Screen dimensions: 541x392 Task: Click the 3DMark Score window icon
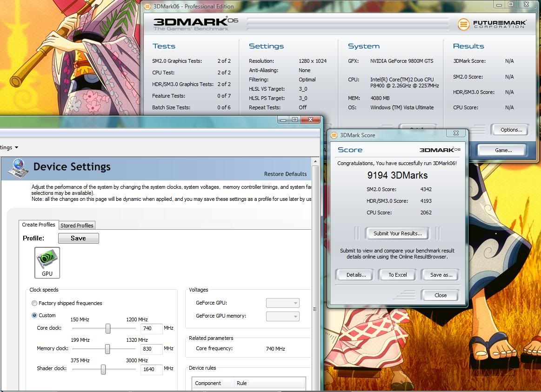point(334,135)
